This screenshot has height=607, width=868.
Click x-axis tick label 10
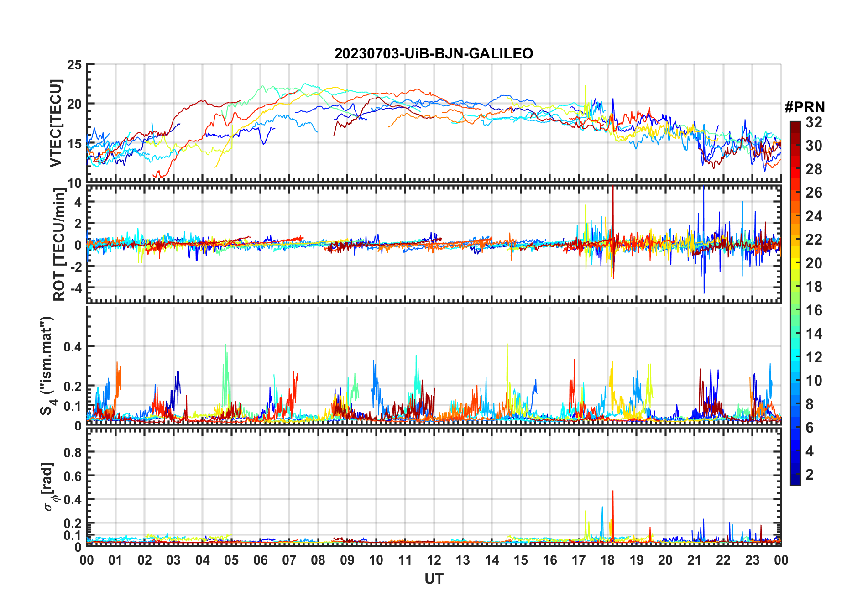[x=376, y=560]
